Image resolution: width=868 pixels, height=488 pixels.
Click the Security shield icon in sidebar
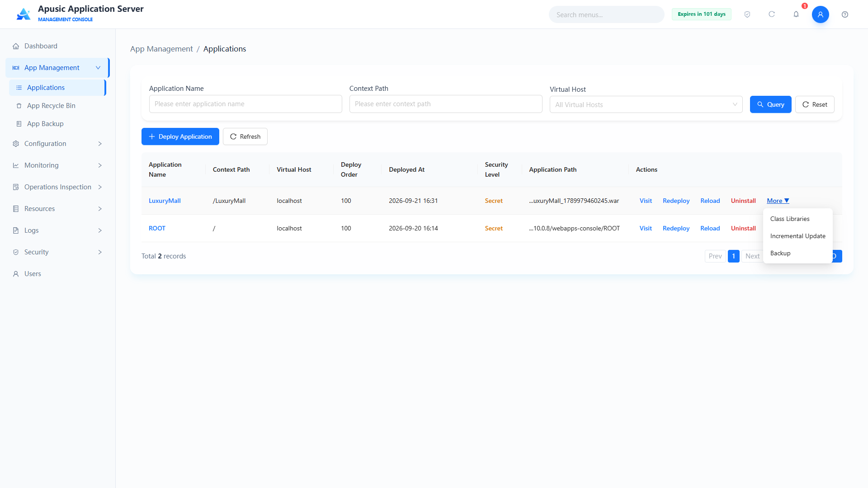click(x=16, y=252)
